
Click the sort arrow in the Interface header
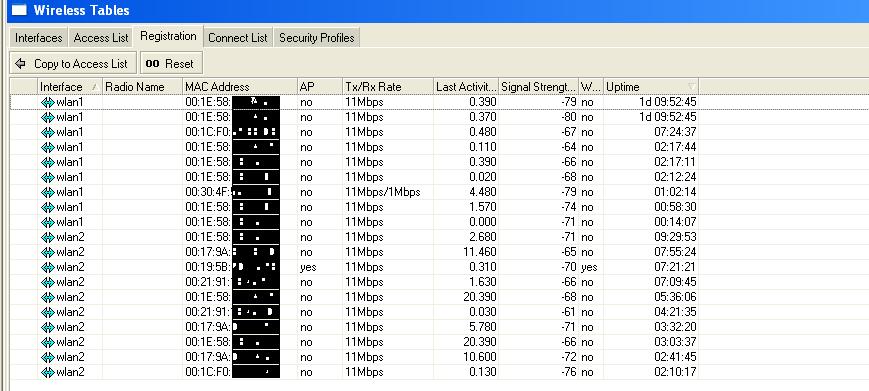(94, 87)
